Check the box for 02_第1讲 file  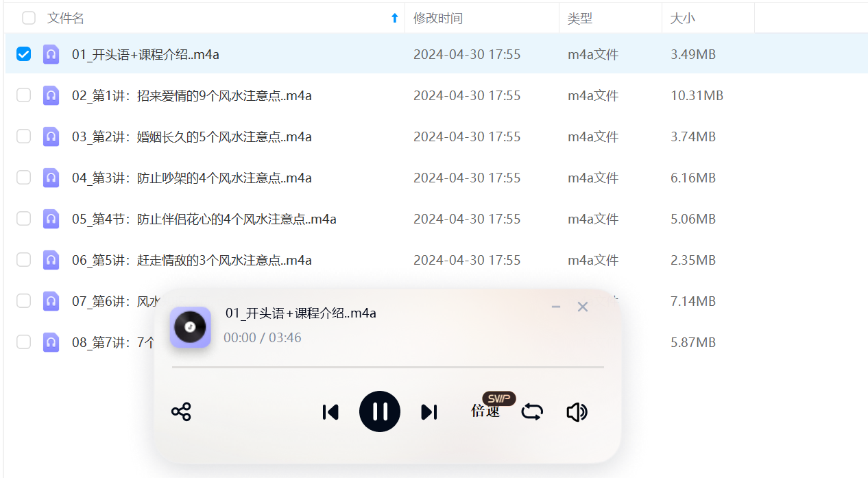(24, 95)
